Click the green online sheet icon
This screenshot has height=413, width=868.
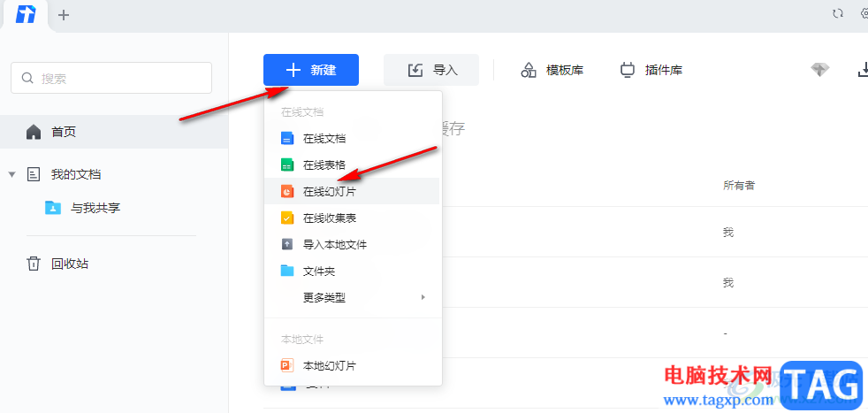click(286, 165)
